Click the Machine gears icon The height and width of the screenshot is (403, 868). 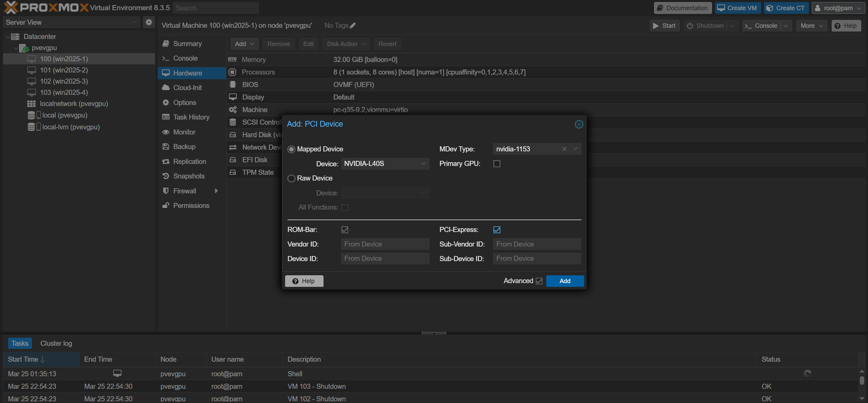click(x=233, y=110)
